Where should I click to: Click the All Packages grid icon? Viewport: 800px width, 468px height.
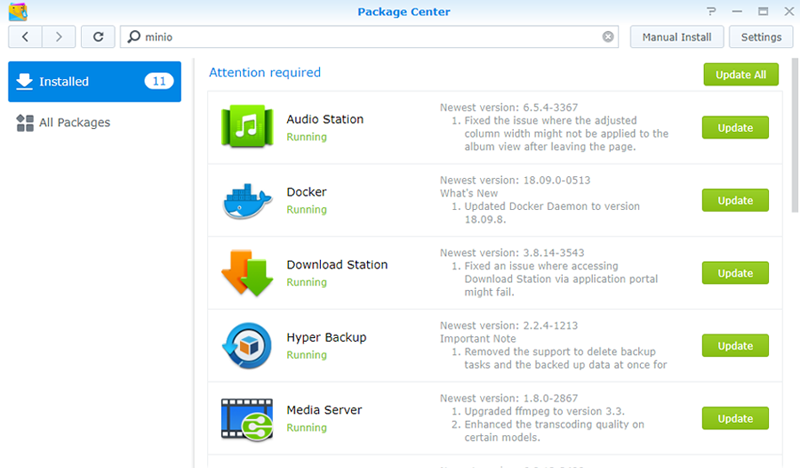[24, 122]
